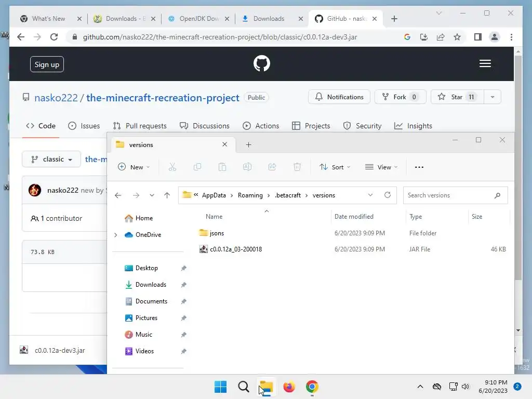Open the Star list dropdown arrow
Viewport: 532px width, 399px height.
[493, 97]
